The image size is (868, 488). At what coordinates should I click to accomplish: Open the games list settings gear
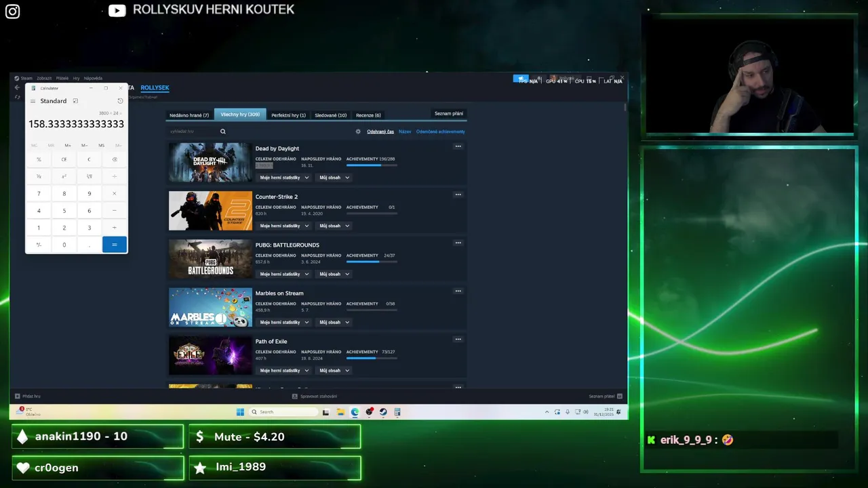pos(358,131)
